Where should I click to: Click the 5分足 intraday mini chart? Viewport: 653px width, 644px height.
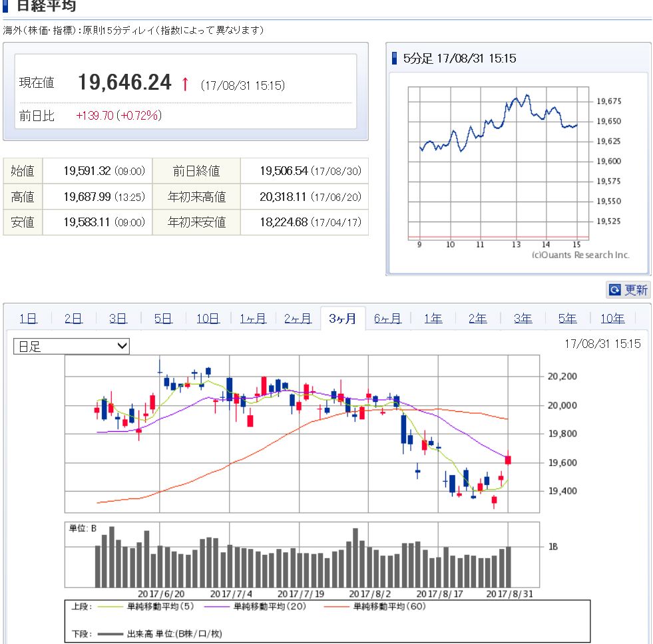[x=498, y=162]
